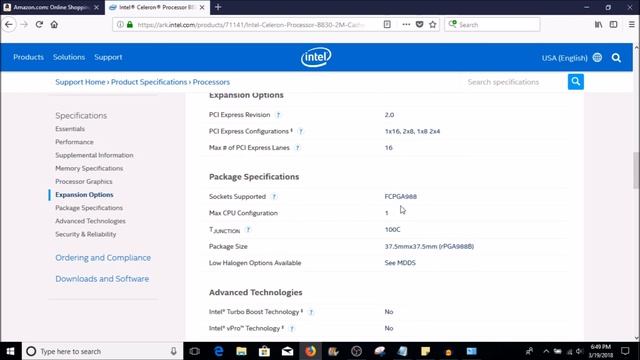Jump to Security & Reliability in sidebar
Viewport: 640px width, 360px height.
tap(86, 234)
